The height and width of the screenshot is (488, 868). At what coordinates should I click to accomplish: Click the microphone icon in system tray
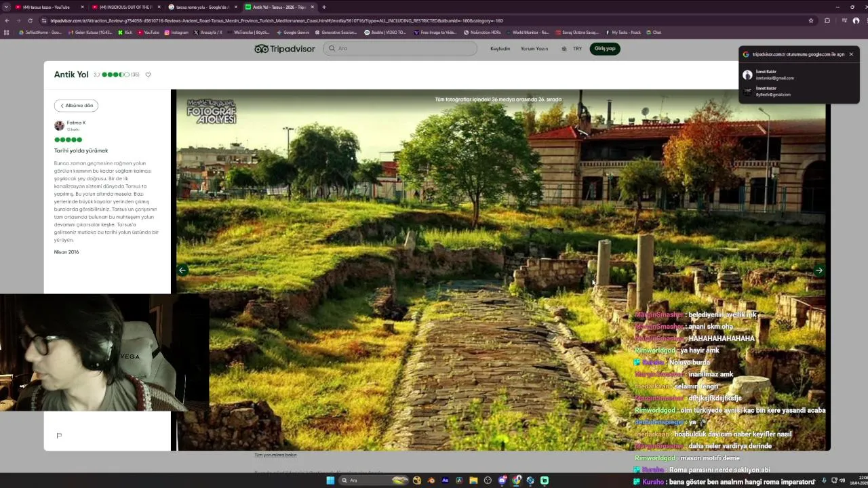(824, 481)
